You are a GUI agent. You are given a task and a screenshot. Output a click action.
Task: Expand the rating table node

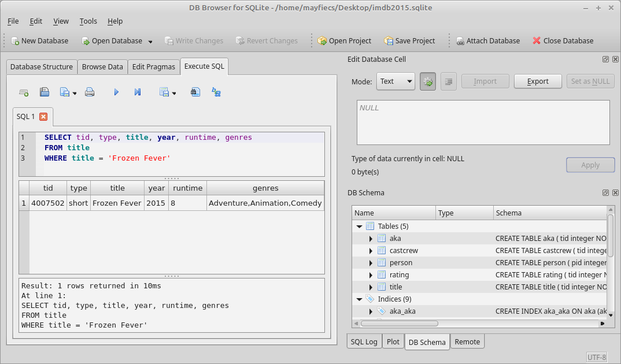[370, 274]
